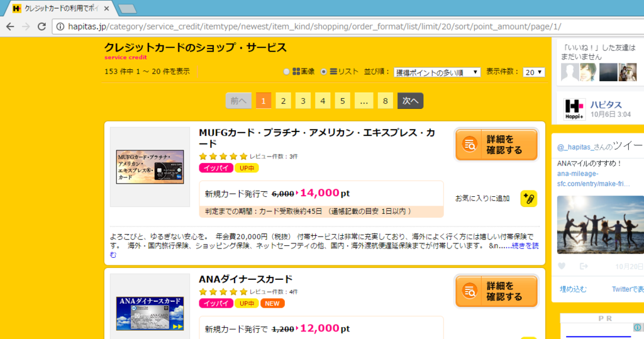Open the ANAダイナースカード thumbnail image
The image size is (644, 339).
click(x=150, y=313)
